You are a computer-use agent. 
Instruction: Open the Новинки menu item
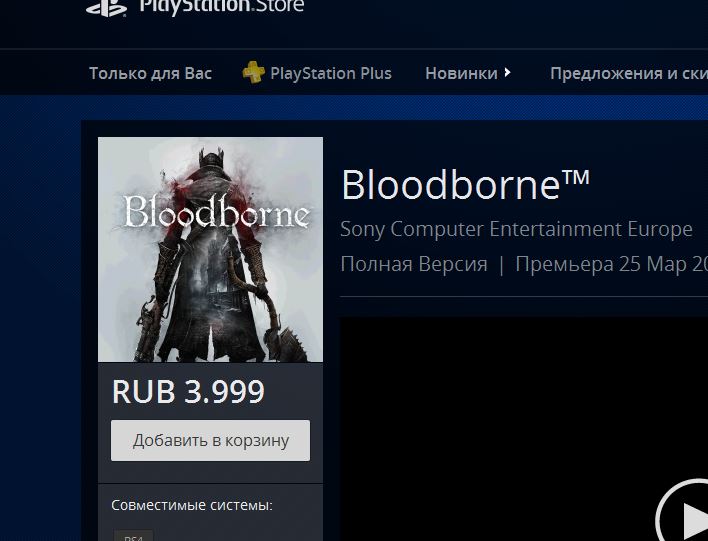[x=461, y=73]
